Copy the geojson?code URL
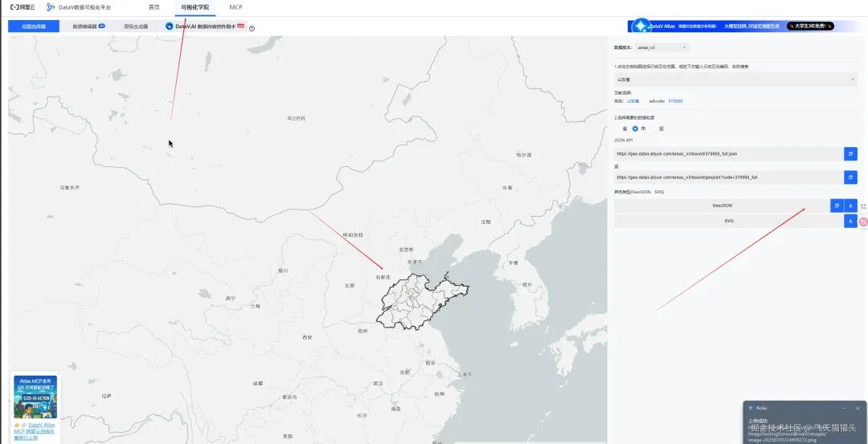The width and height of the screenshot is (868, 444). point(850,177)
